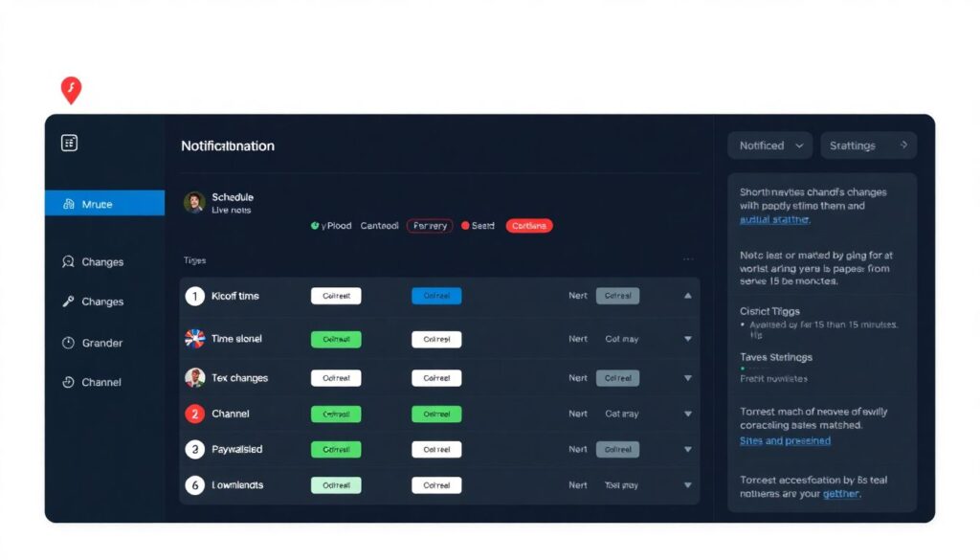This screenshot has width=980, height=560.
Task: Click the Schedule profile avatar
Action: (x=194, y=202)
